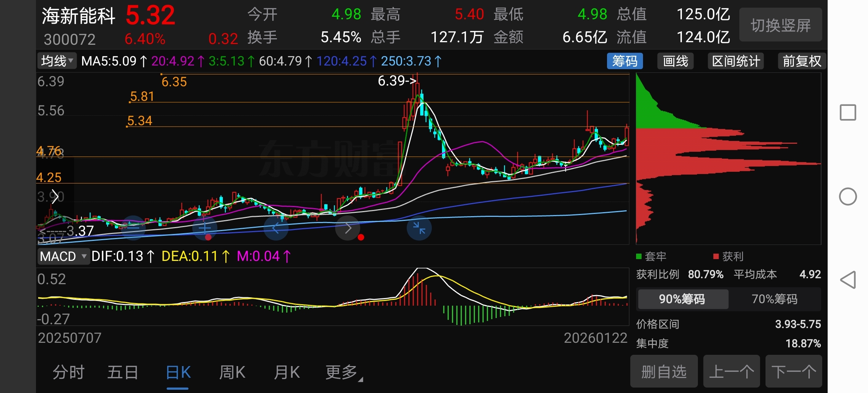Tap the shrink arrows circle icon
This screenshot has width=868, height=393.
pyautogui.click(x=419, y=228)
